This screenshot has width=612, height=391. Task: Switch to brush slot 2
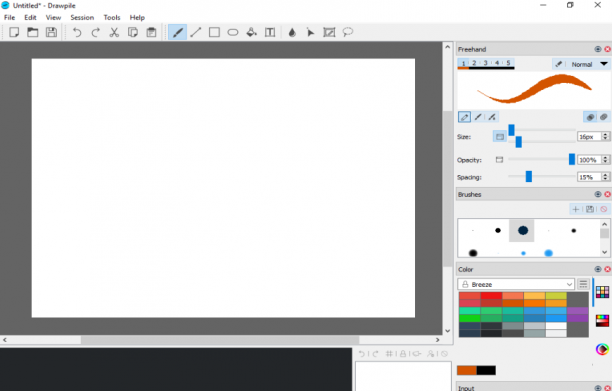click(474, 63)
